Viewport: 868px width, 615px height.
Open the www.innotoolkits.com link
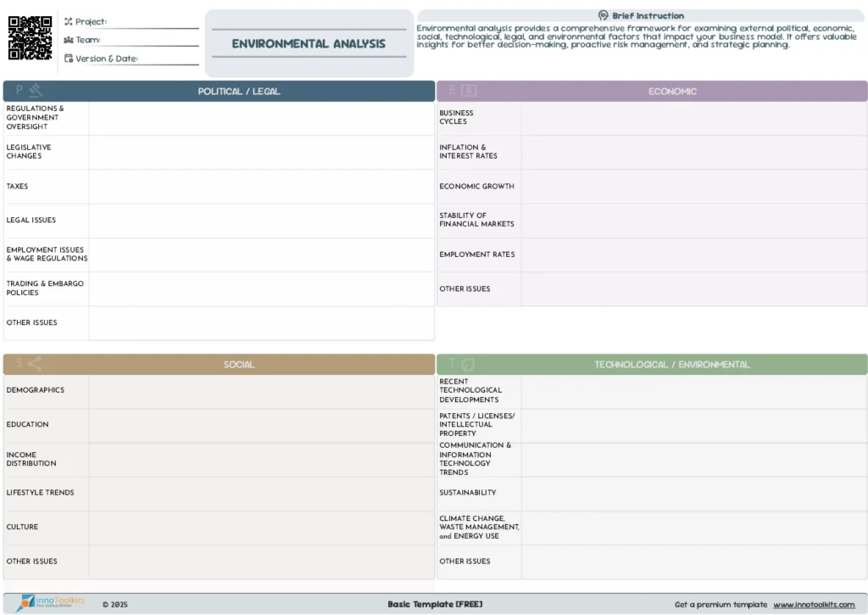point(814,605)
